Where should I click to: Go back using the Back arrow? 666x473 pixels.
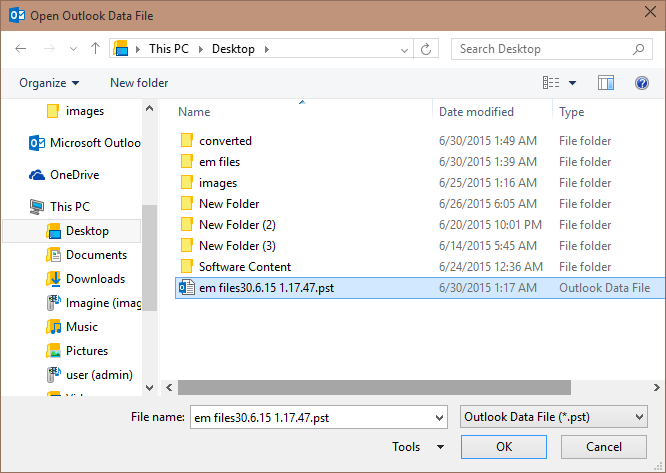(21, 49)
